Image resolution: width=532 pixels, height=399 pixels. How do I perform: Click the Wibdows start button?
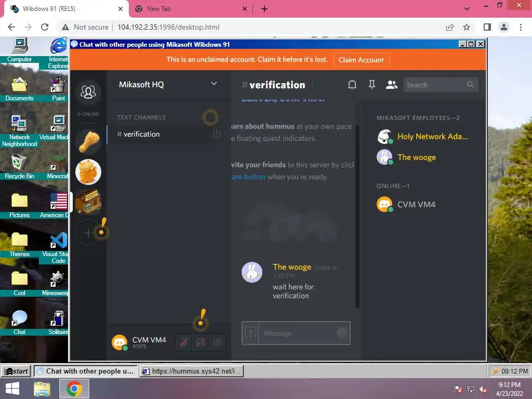16,371
